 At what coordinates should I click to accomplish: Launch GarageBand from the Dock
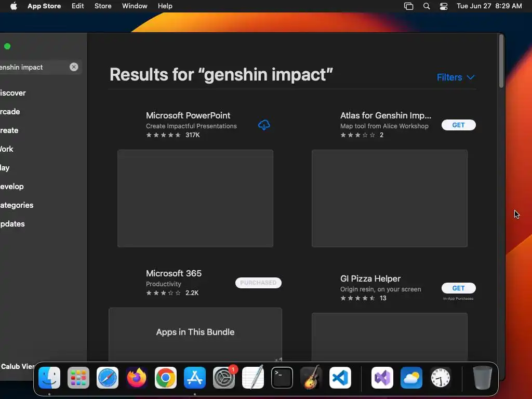pos(311,378)
